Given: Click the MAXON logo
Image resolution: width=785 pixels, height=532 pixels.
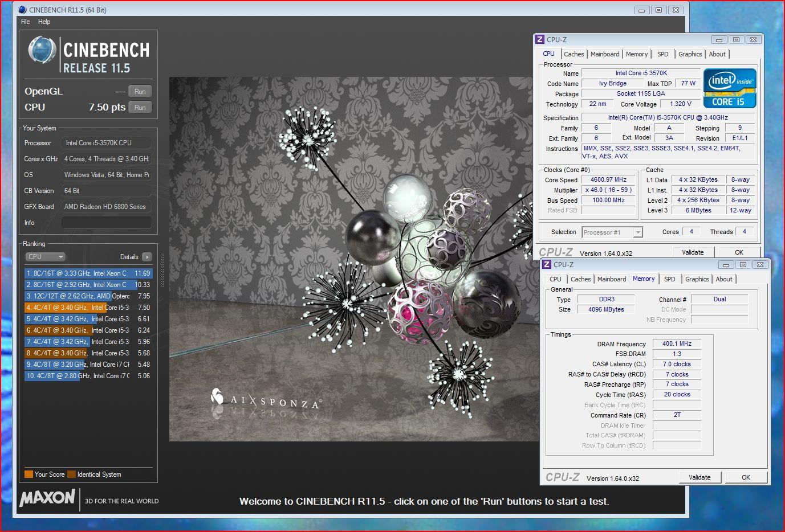Looking at the screenshot, I should click(47, 498).
